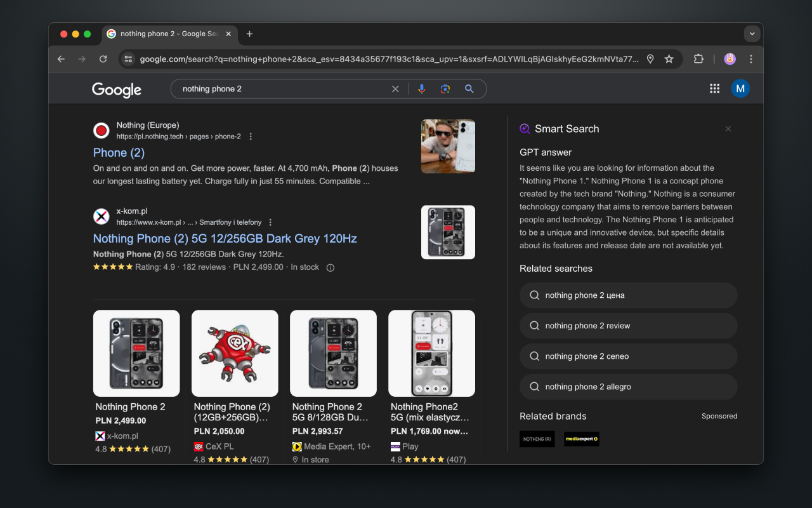Expand the tab search dropdown arrow

click(x=752, y=34)
